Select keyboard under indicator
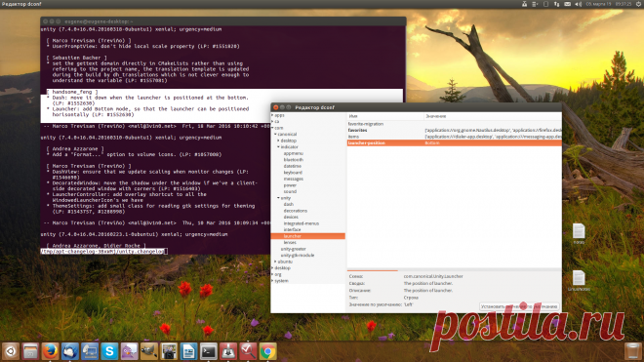 pos(293,173)
